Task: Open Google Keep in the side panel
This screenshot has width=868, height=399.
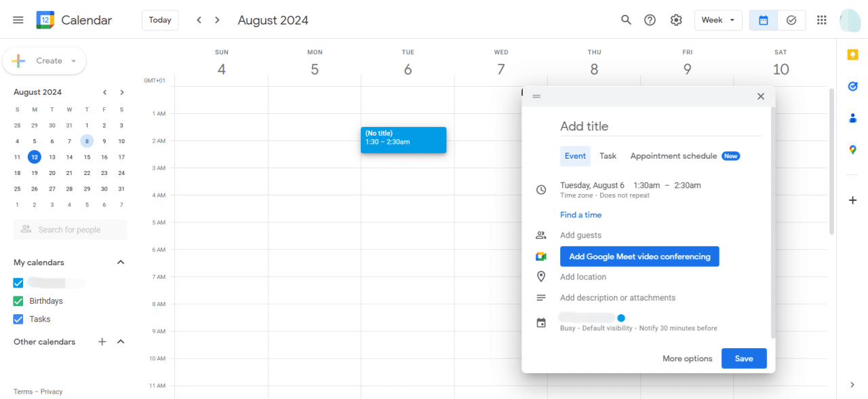Action: pyautogui.click(x=852, y=54)
